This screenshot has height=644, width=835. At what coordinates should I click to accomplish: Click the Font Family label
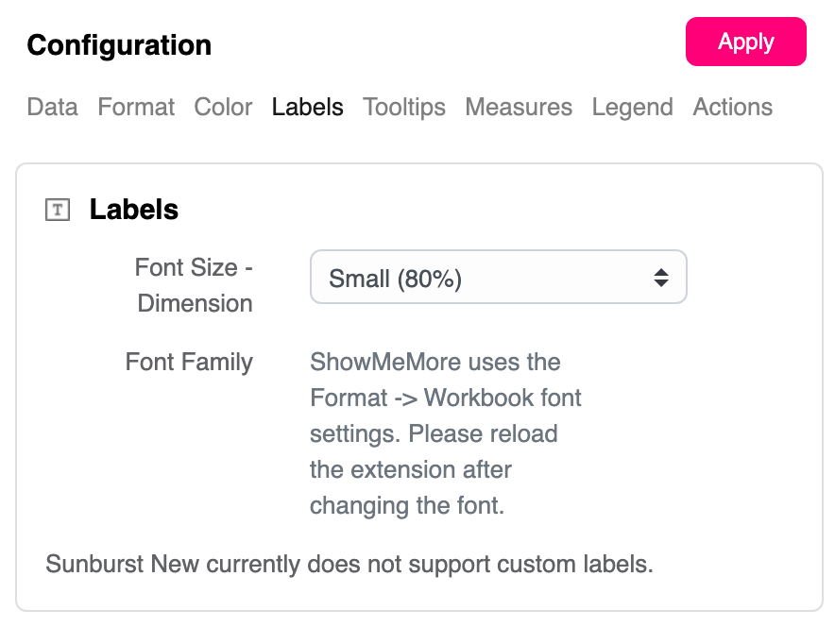click(189, 362)
